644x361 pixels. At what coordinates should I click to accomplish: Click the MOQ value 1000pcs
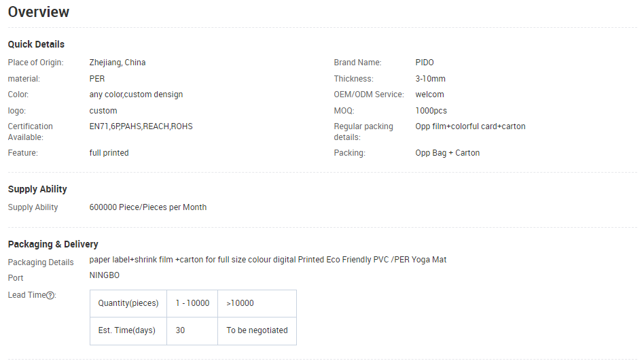tap(431, 111)
